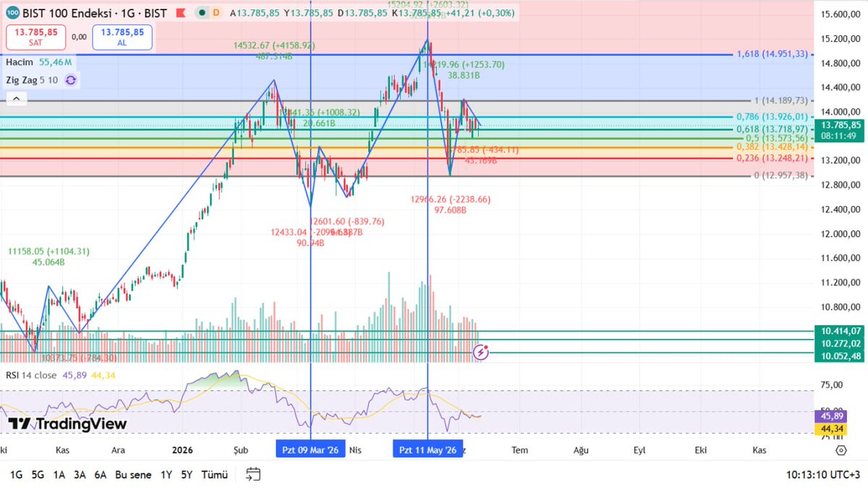This screenshot has height=488, width=868.
Task: Select the Bu sene time range
Action: (x=133, y=475)
